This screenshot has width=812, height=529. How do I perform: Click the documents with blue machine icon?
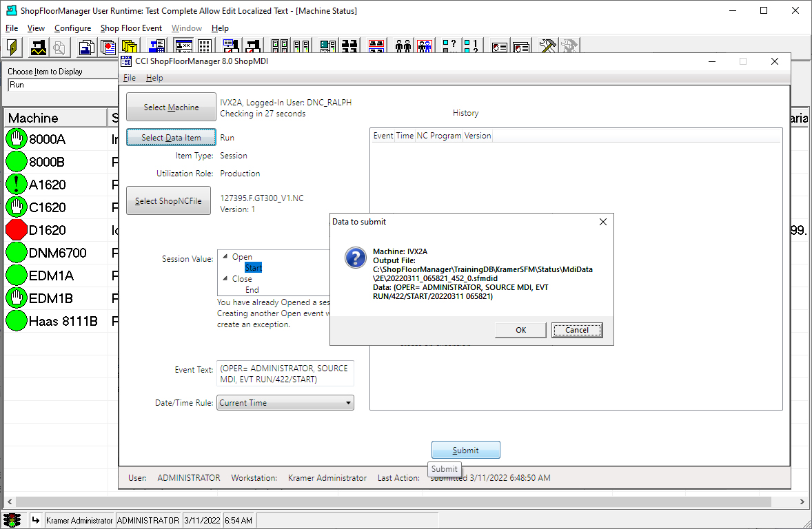point(87,47)
